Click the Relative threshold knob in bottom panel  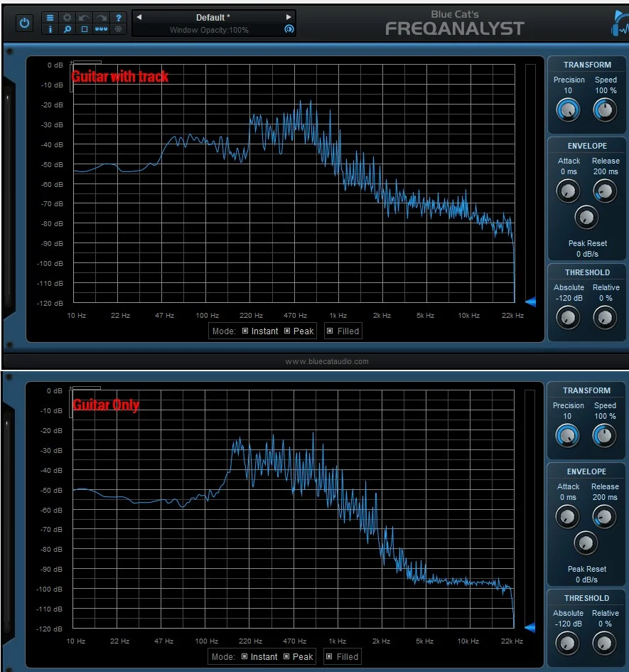tap(604, 644)
